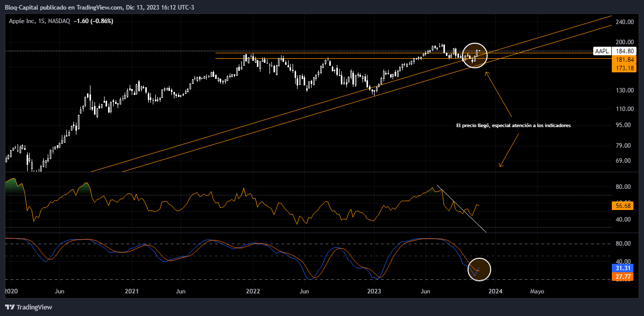
Task: Click the AAPL ticker tag on price axis
Action: click(x=602, y=51)
